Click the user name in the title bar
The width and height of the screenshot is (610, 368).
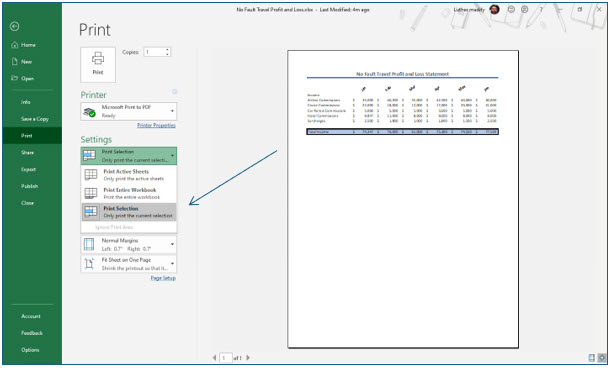pyautogui.click(x=469, y=10)
